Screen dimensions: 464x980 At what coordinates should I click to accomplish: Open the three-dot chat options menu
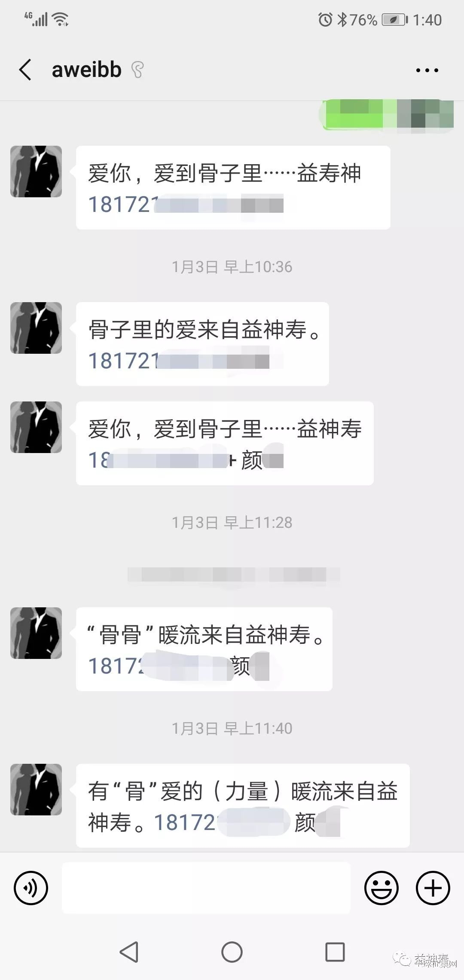[427, 70]
